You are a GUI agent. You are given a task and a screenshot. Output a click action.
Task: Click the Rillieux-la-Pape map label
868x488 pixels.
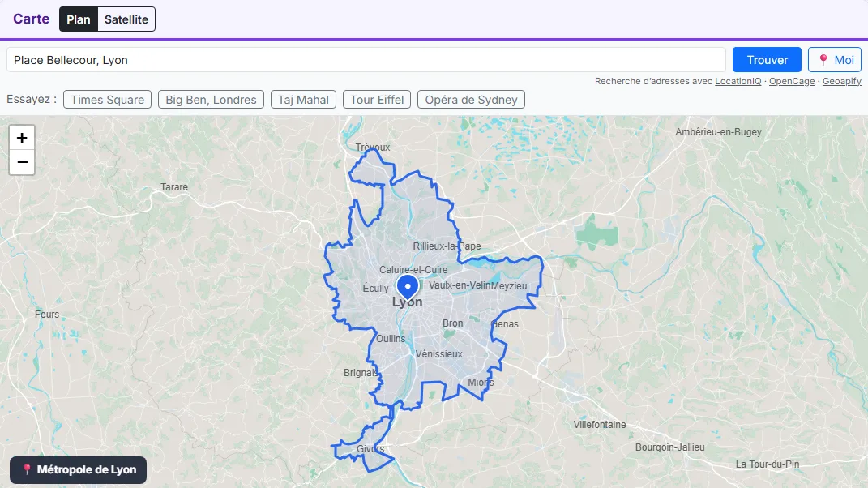click(447, 246)
